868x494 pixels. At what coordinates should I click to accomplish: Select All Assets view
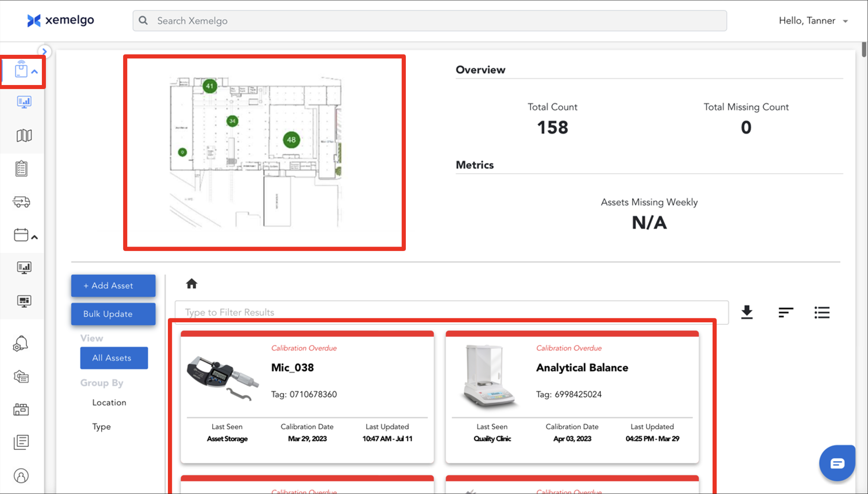point(114,358)
